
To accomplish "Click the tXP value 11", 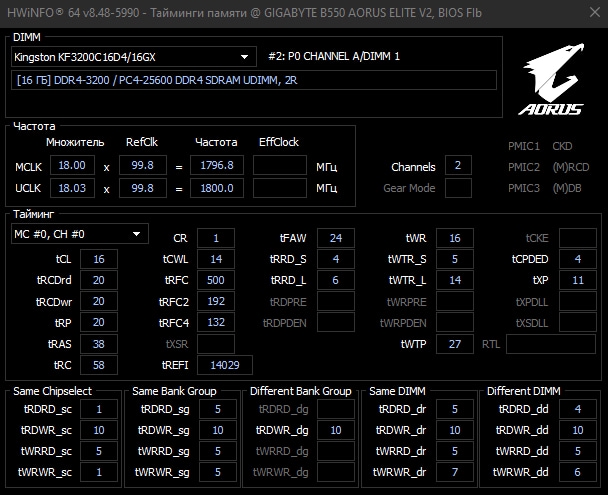I will 578,280.
